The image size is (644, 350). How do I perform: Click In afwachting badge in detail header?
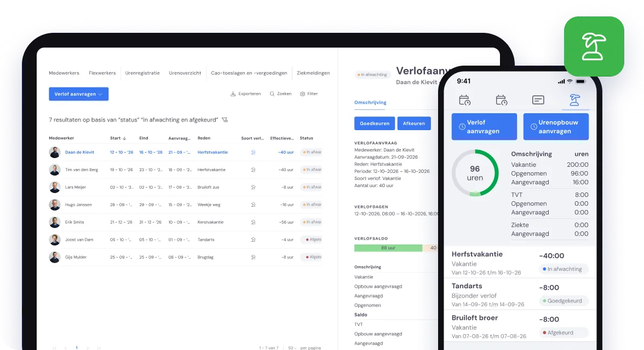pyautogui.click(x=372, y=75)
